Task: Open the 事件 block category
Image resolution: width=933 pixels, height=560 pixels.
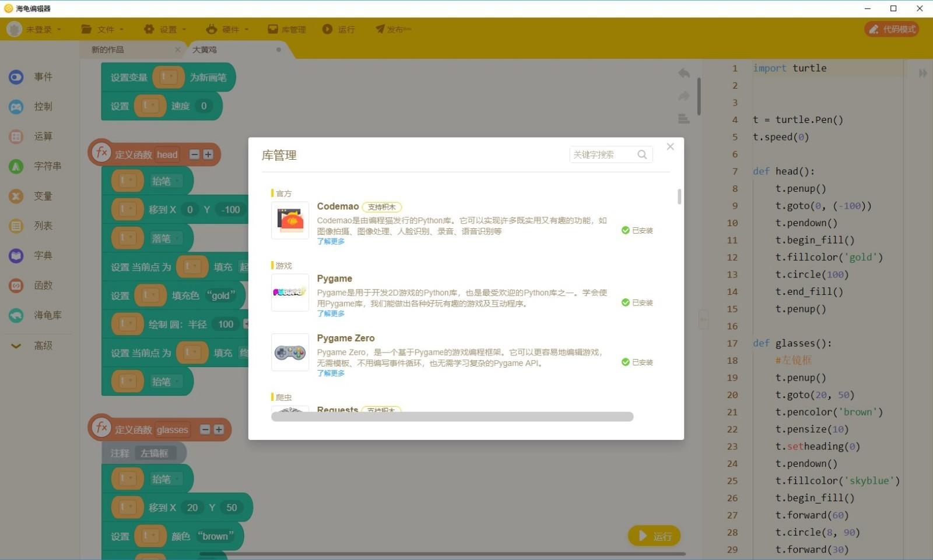Action: (x=31, y=77)
